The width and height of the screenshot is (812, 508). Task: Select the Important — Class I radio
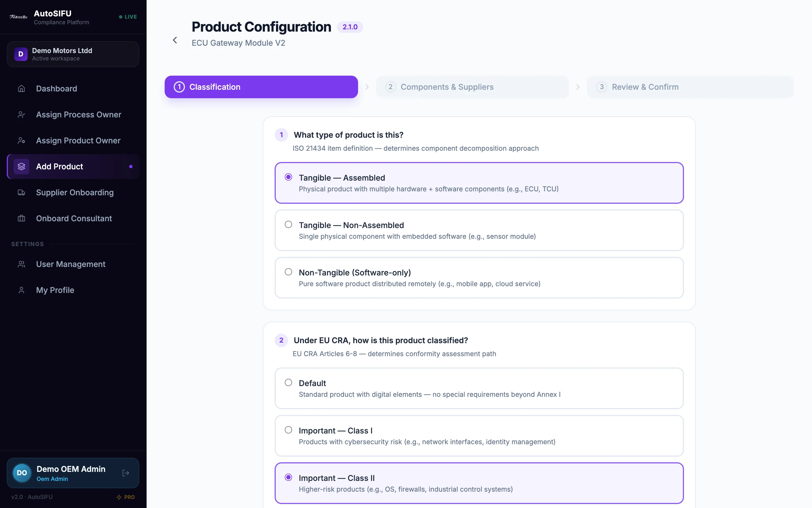pyautogui.click(x=288, y=430)
